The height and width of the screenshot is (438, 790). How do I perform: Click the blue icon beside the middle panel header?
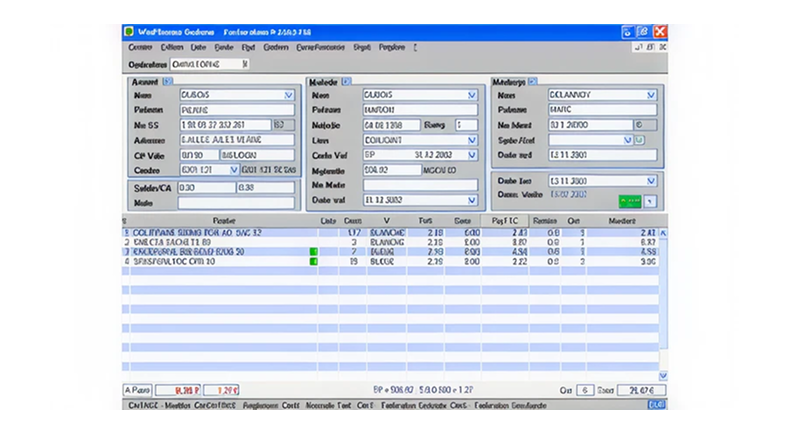[x=346, y=81]
